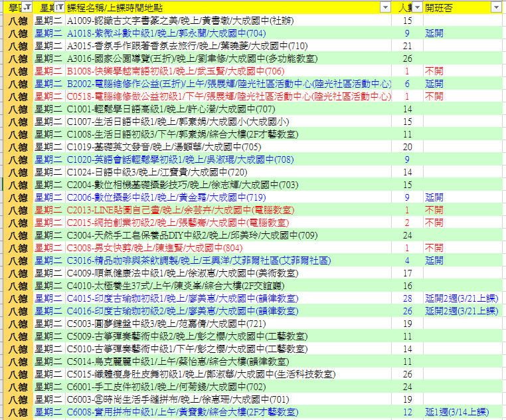This screenshot has width=506, height=420.
Task: Expand the 課程名稱/上課時間地點 filter dropdown
Action: 386,7
